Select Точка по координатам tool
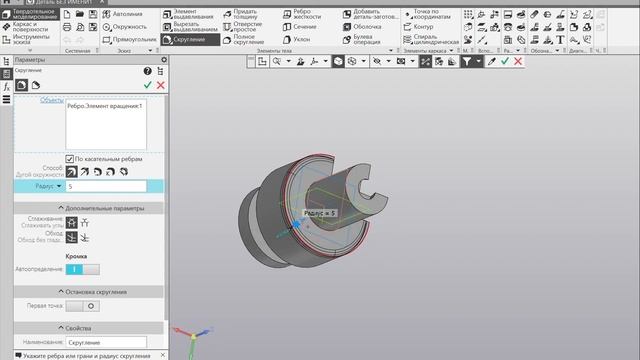The height and width of the screenshot is (360, 640). point(427,14)
